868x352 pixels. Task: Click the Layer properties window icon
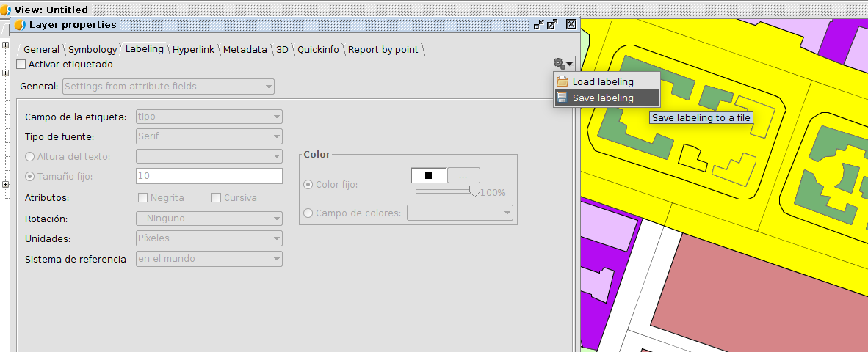[20, 25]
